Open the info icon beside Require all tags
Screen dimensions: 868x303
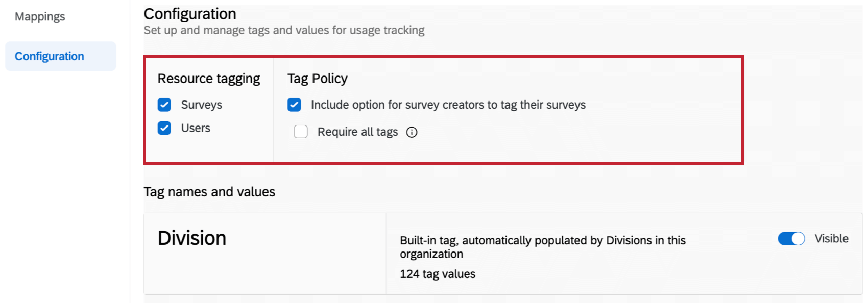(x=412, y=133)
